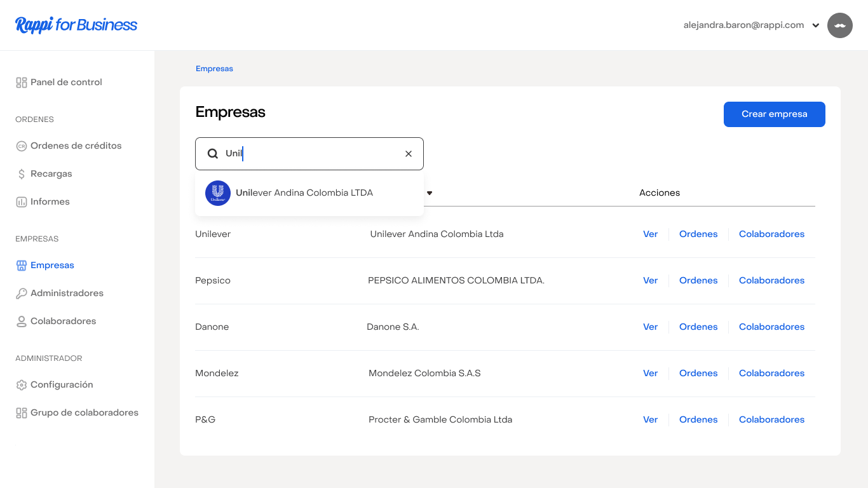Clear the search field with X icon
This screenshot has width=868, height=488.
pyautogui.click(x=409, y=154)
